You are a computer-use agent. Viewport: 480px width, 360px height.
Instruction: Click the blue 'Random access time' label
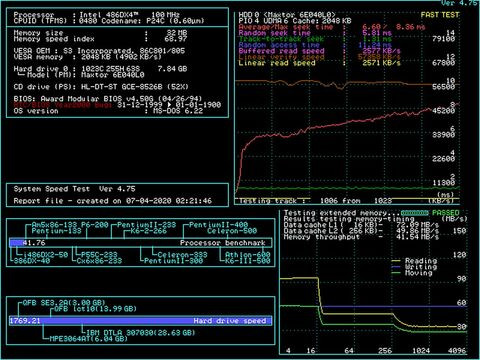click(x=279, y=45)
